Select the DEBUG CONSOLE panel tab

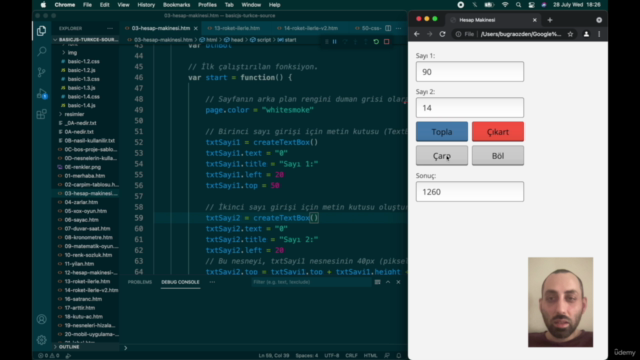[x=180, y=282]
